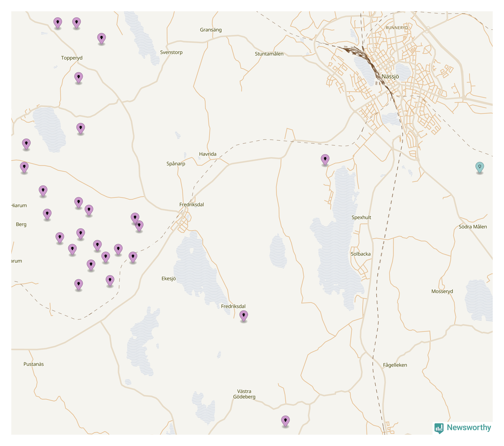Select the Gransäng label
The height and width of the screenshot is (446, 504).
tap(211, 30)
